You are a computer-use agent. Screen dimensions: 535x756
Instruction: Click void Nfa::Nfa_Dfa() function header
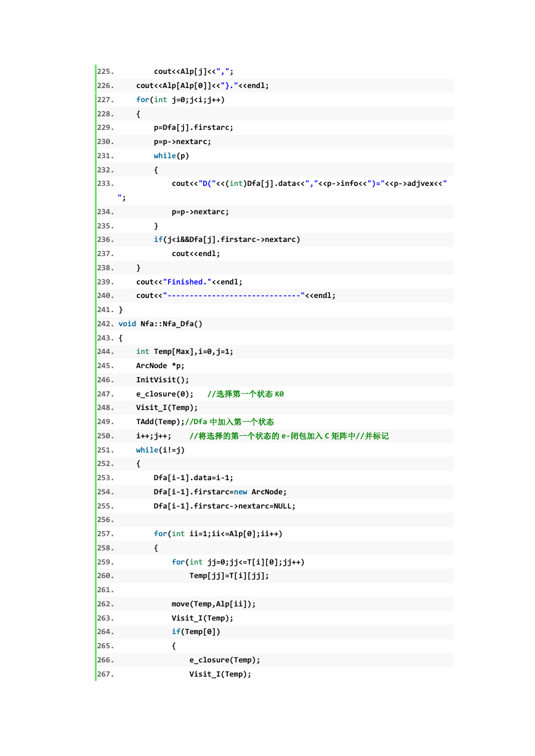click(160, 324)
